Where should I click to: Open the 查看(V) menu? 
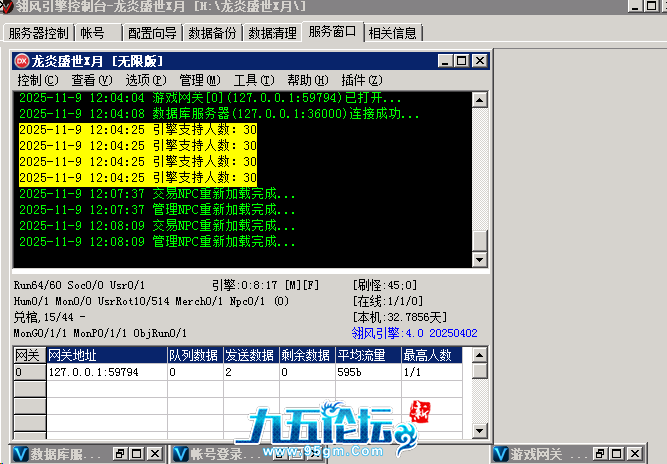(x=91, y=80)
